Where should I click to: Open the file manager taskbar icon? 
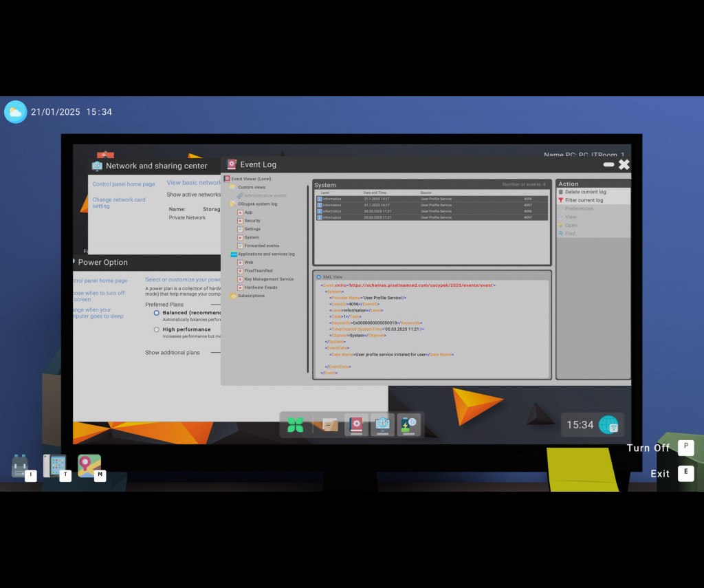(330, 425)
